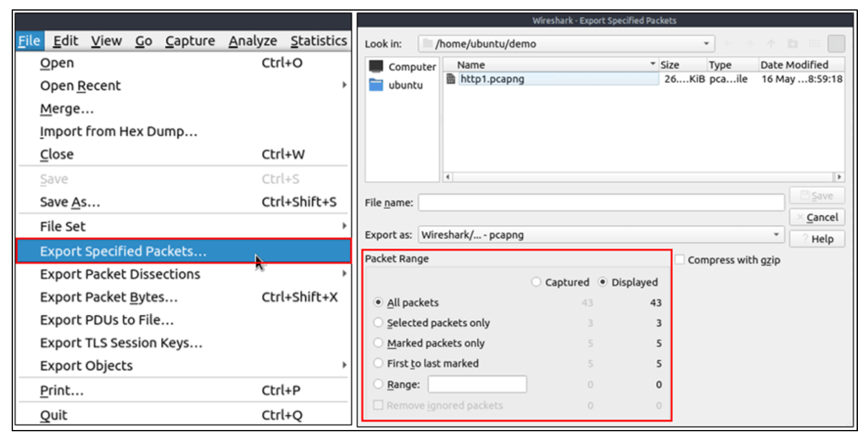Screen dimensions: 868x448
Task: Enable Compress with gzip checkbox
Action: click(x=679, y=260)
